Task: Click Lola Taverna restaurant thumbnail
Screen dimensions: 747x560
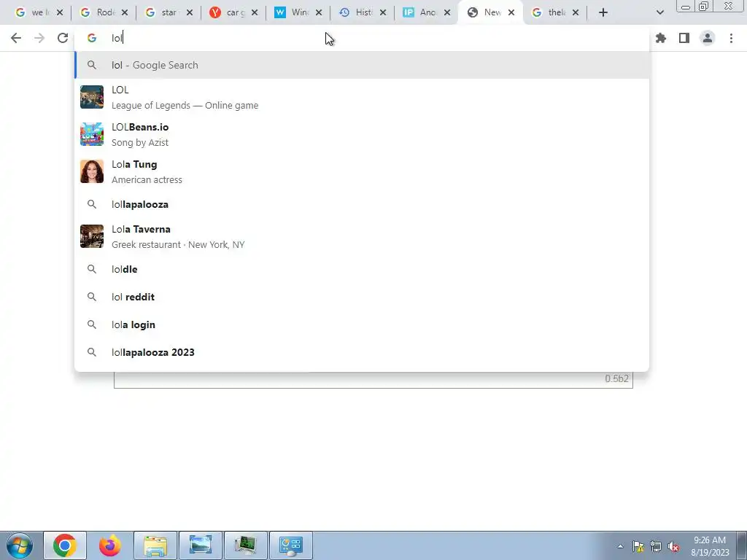Action: click(x=92, y=236)
